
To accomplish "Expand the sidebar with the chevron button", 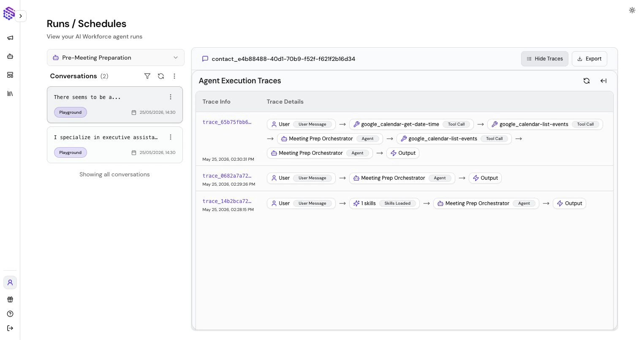I will coord(21,16).
